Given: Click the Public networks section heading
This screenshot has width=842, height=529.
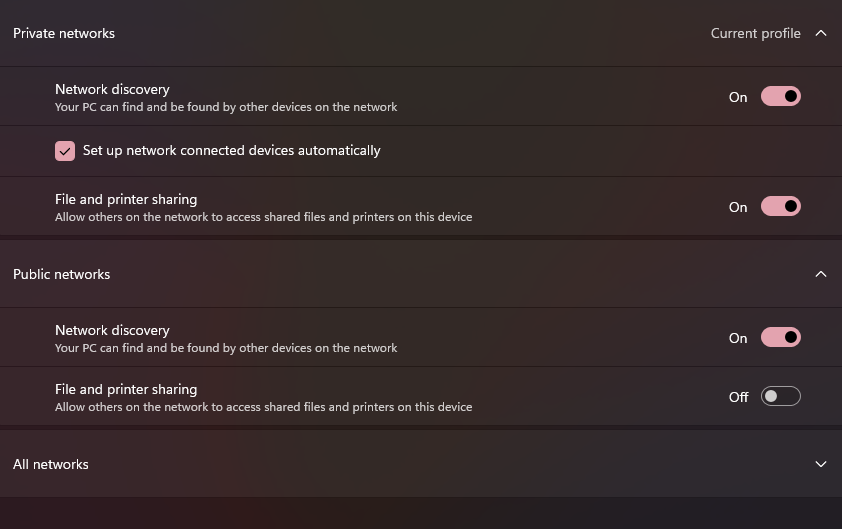Looking at the screenshot, I should 62,274.
